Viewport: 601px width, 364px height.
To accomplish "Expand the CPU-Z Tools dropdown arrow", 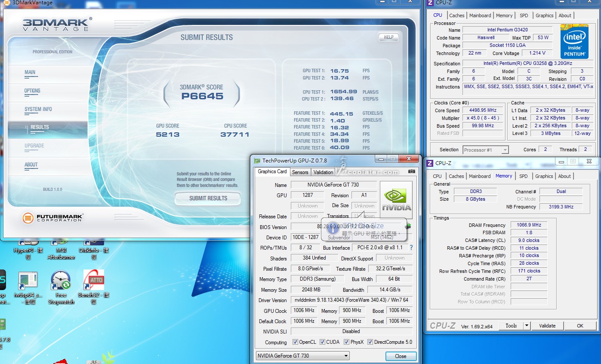I will [527, 326].
